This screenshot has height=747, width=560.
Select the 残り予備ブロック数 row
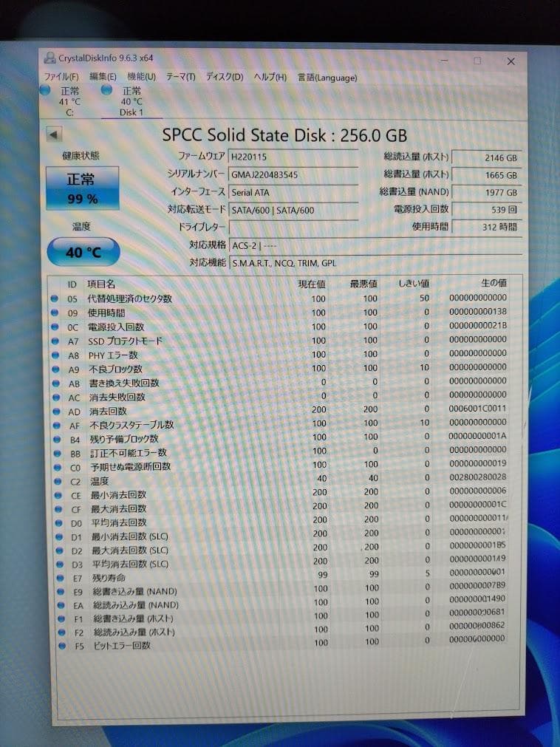click(x=280, y=438)
